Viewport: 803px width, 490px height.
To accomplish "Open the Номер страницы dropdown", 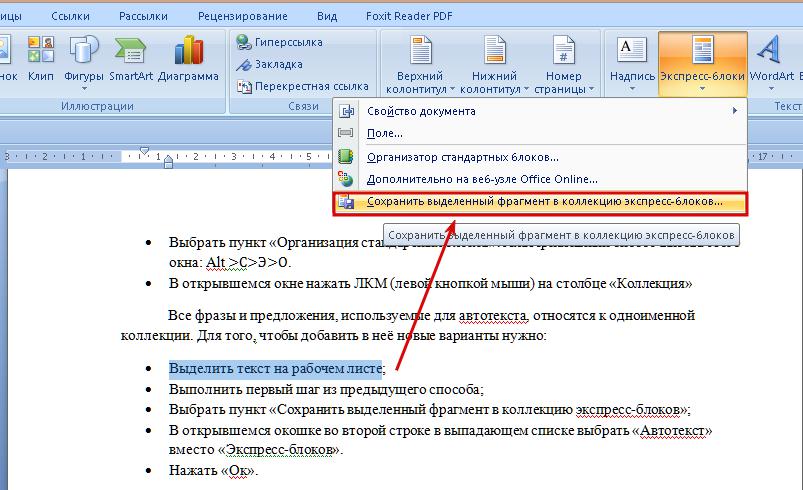I will [564, 65].
